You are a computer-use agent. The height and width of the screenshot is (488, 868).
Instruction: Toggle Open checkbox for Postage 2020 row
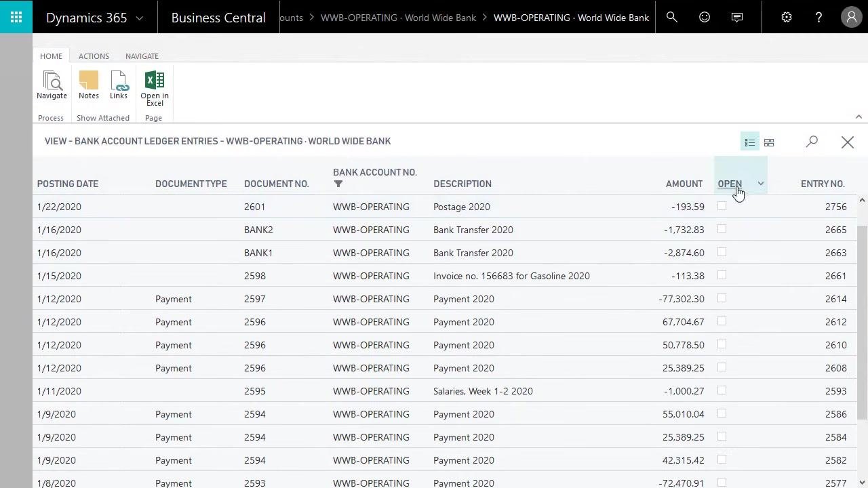pyautogui.click(x=722, y=206)
